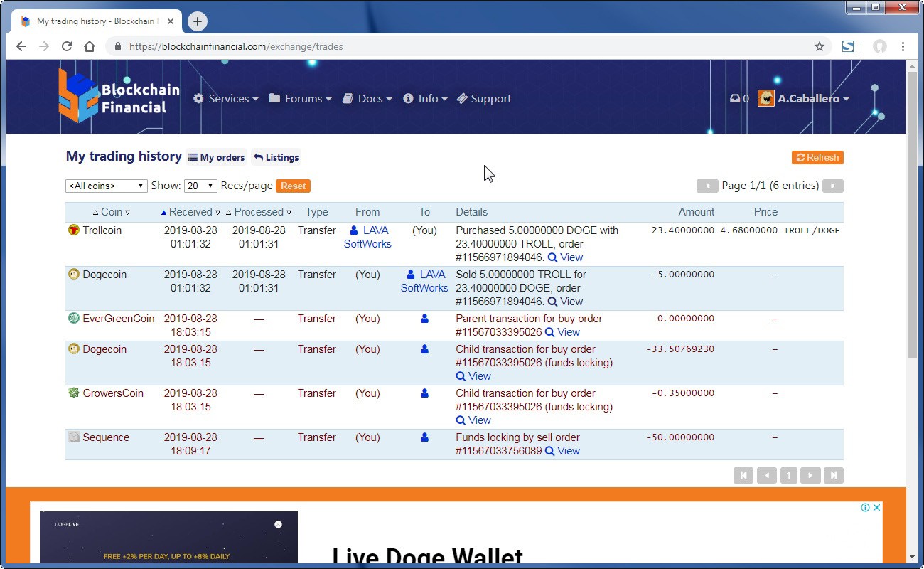Viewport: 924px width, 569px height.
Task: Bookmark page with the star icon
Action: 820,46
